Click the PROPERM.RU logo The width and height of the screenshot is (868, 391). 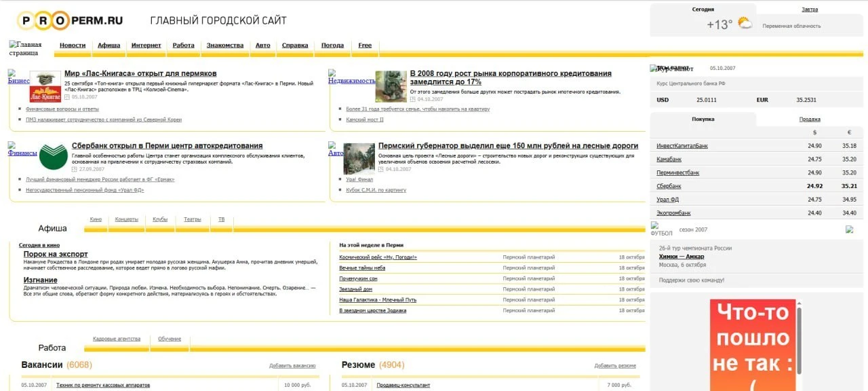coord(70,20)
